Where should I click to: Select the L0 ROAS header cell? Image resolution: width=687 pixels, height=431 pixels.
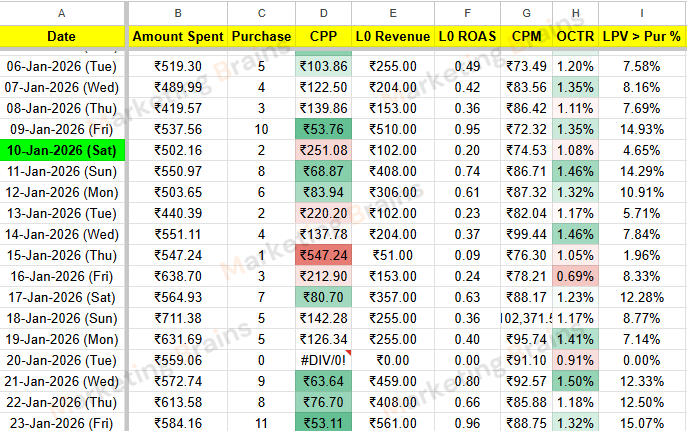click(x=467, y=36)
